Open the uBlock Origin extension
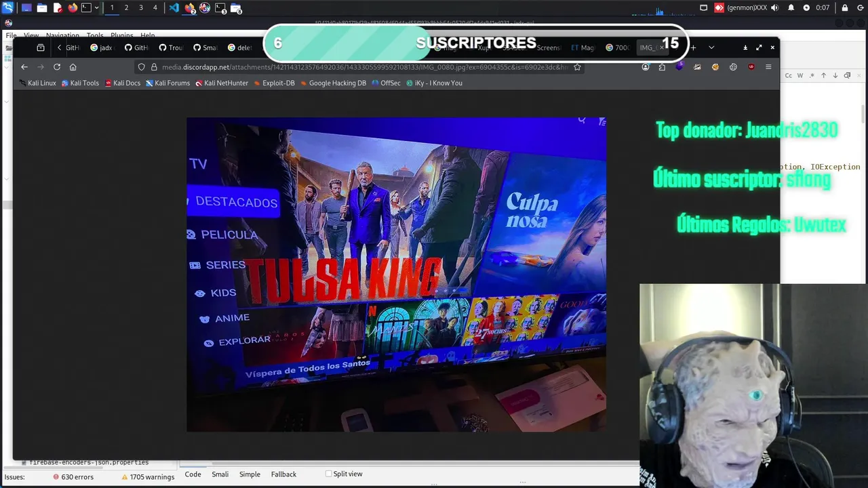Image resolution: width=868 pixels, height=488 pixels. pos(751,67)
